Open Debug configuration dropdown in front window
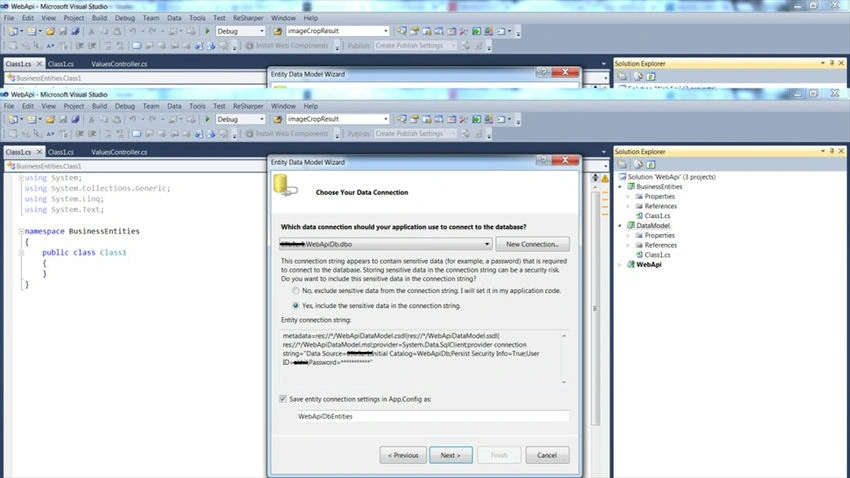 pos(262,119)
